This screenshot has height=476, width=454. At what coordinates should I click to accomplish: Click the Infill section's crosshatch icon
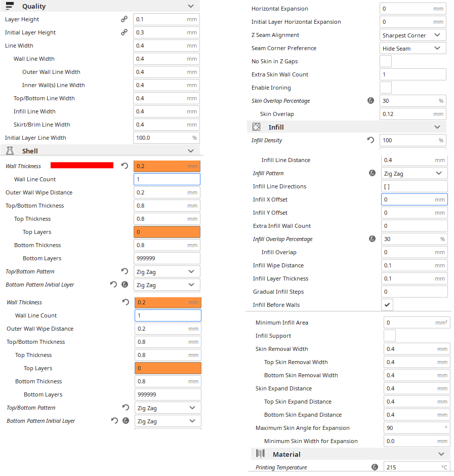256,127
